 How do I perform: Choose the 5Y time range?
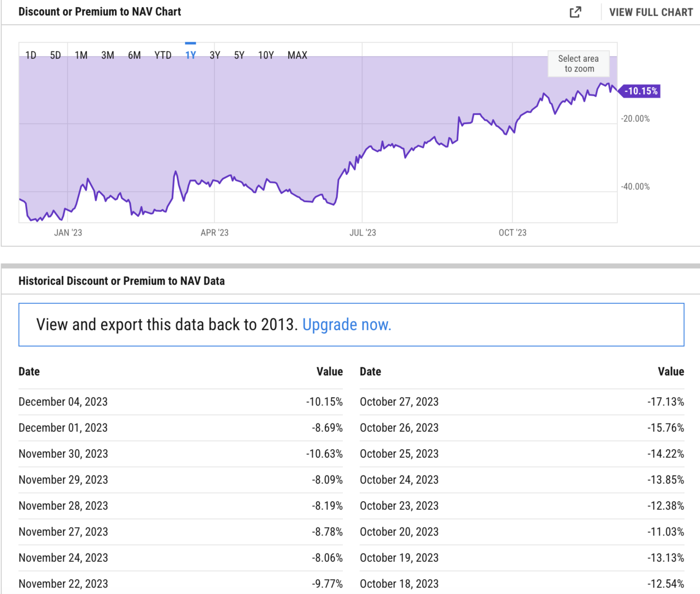[x=239, y=55]
